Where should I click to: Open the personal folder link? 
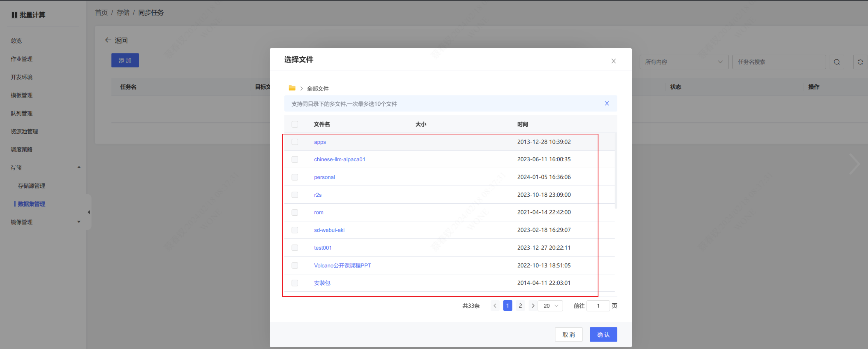tap(324, 177)
